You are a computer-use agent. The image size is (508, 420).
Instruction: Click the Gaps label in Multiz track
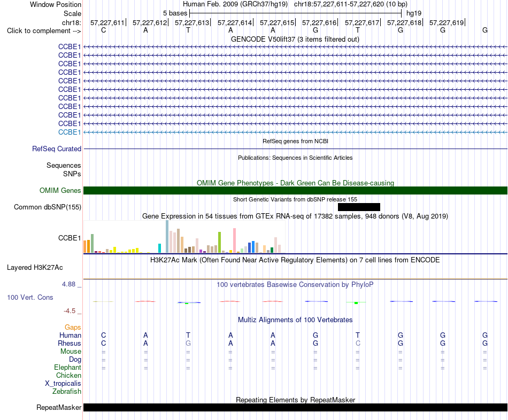coord(73,328)
